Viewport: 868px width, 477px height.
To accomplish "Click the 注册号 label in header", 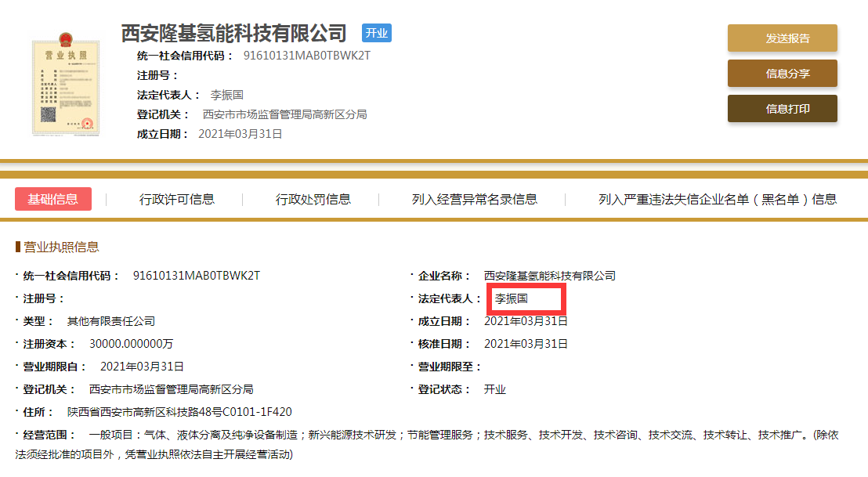I will pos(157,75).
